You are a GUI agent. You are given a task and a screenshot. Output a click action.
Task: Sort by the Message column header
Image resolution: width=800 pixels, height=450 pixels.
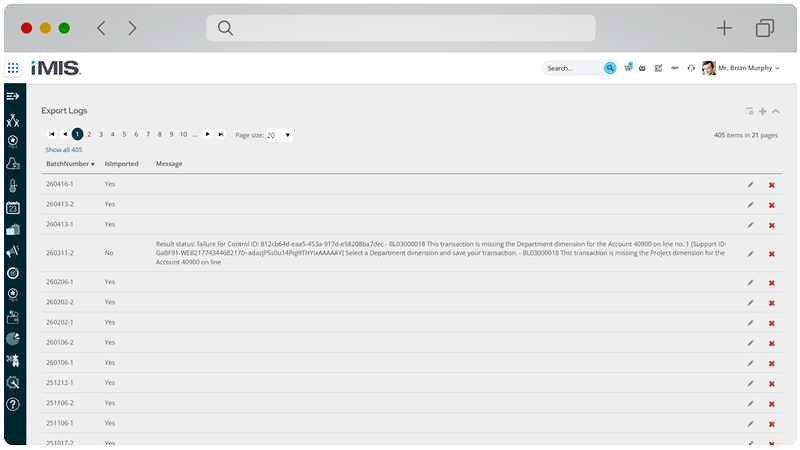point(169,164)
